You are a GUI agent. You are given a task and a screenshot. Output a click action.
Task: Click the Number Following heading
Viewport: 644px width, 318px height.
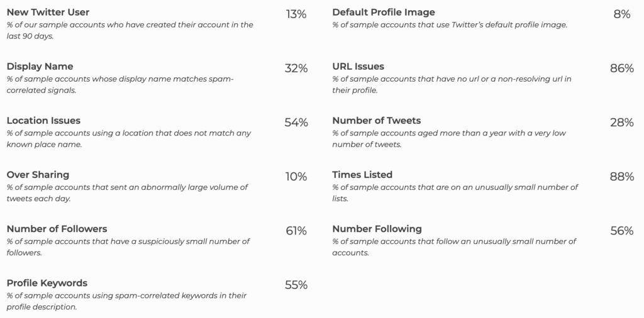pyautogui.click(x=377, y=229)
